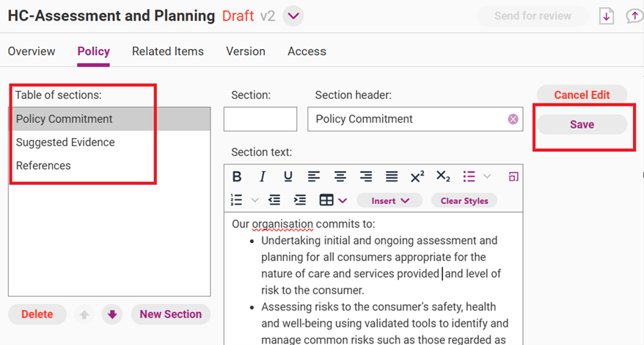Maximize the text editor
The image size is (644, 345).
[x=513, y=177]
